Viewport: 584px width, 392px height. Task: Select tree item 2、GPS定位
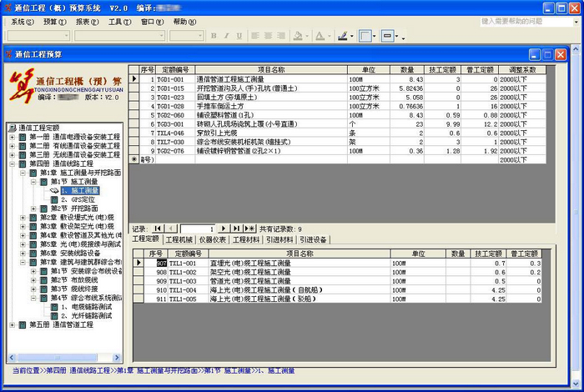pyautogui.click(x=78, y=199)
